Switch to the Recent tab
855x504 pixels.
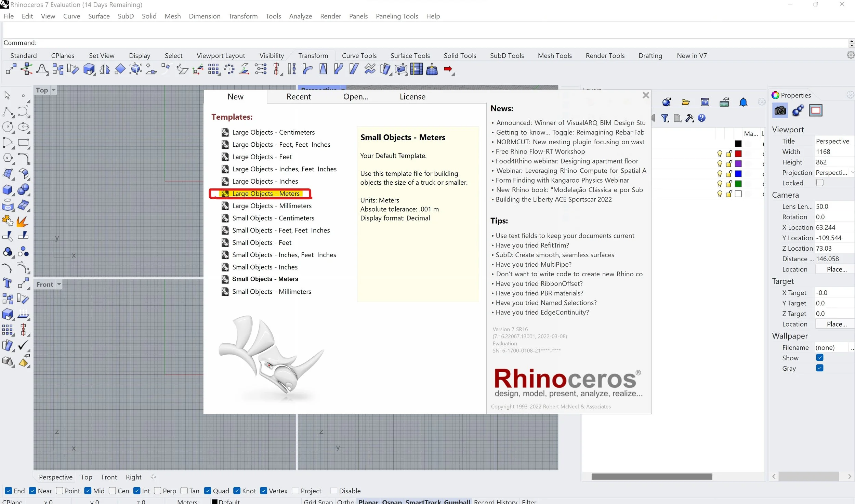[x=298, y=97]
